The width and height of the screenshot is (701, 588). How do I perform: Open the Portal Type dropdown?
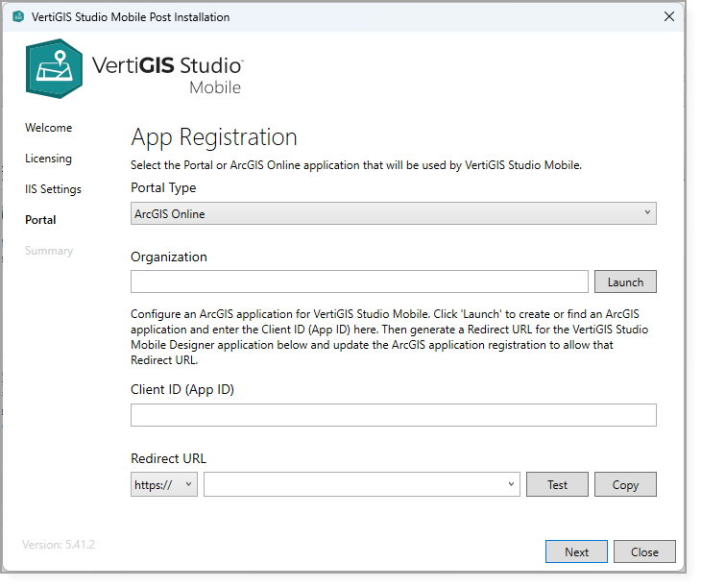[x=394, y=213]
